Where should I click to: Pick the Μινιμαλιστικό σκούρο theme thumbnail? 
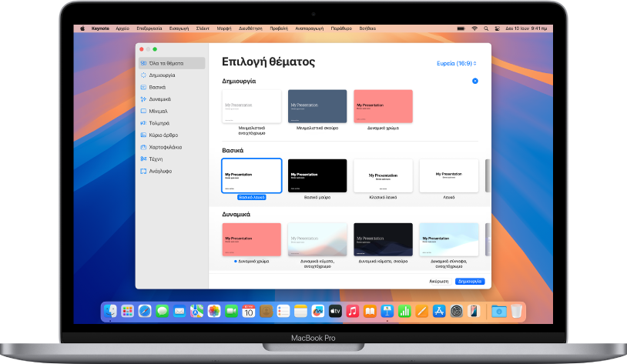(x=317, y=106)
